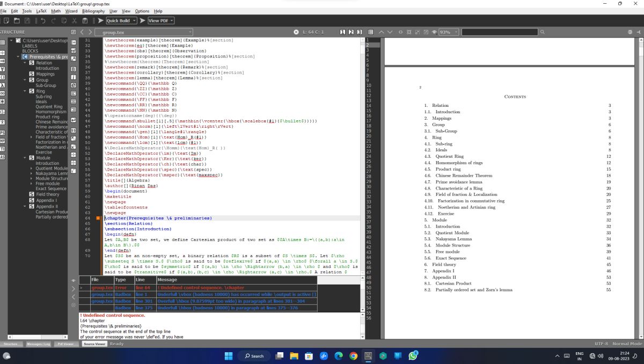Open the Bibliography menu

click(93, 11)
